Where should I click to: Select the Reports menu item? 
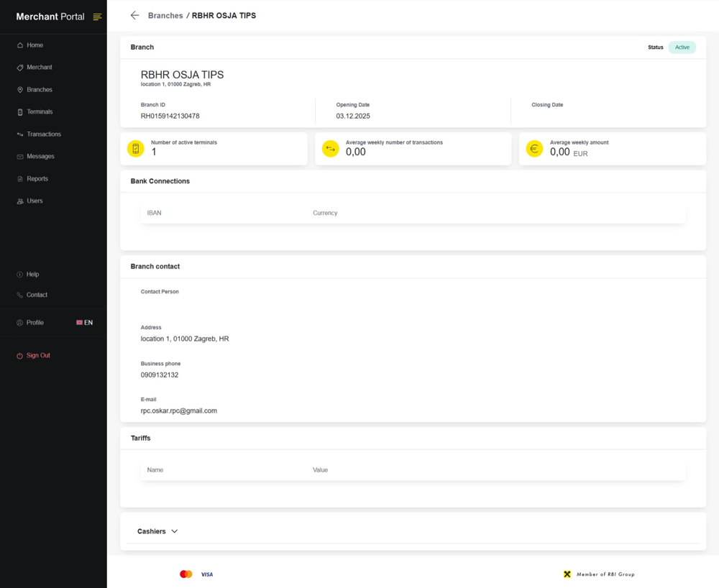tap(37, 179)
